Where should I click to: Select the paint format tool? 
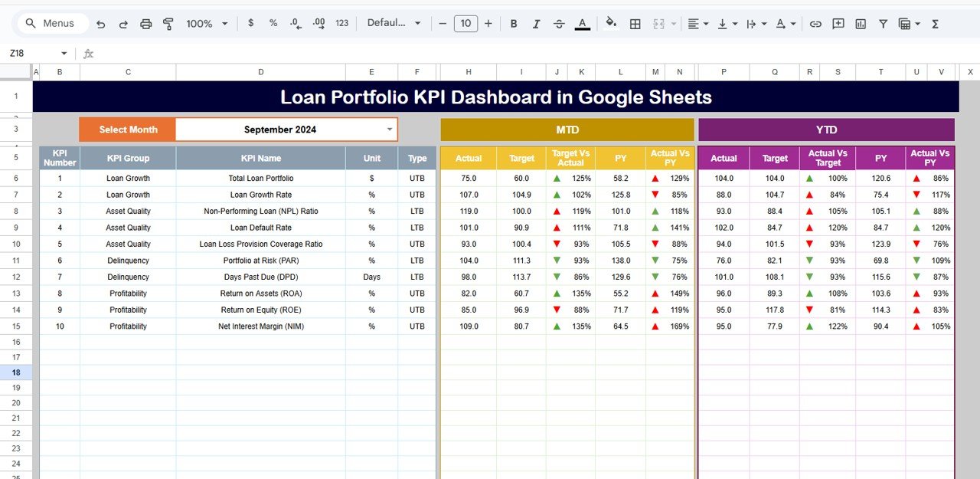pos(168,24)
